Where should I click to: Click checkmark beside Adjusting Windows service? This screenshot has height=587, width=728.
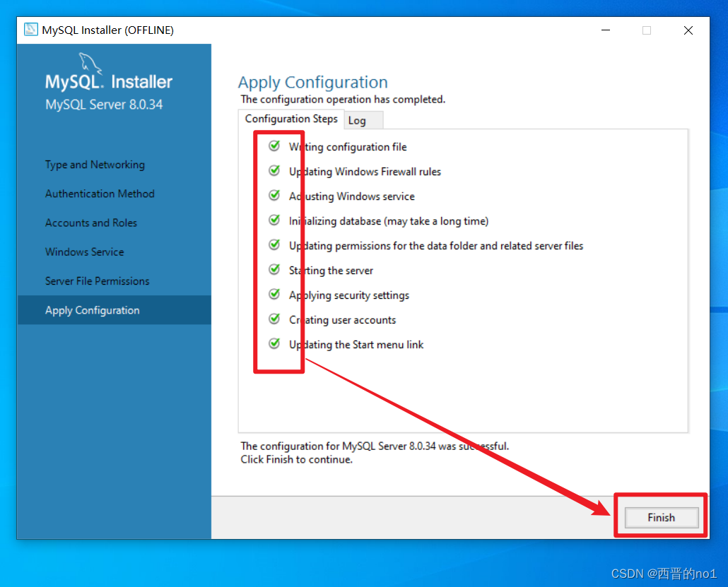tap(274, 196)
